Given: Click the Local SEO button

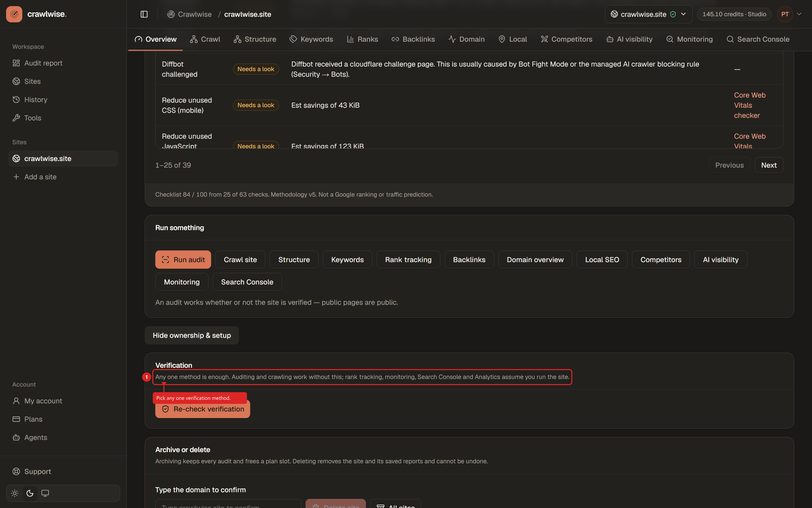Looking at the screenshot, I should (x=602, y=259).
